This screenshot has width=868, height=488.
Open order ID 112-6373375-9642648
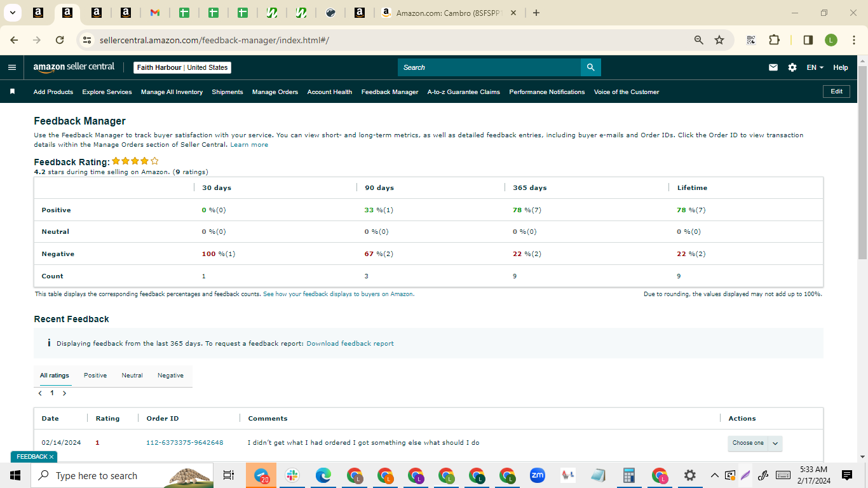click(185, 443)
